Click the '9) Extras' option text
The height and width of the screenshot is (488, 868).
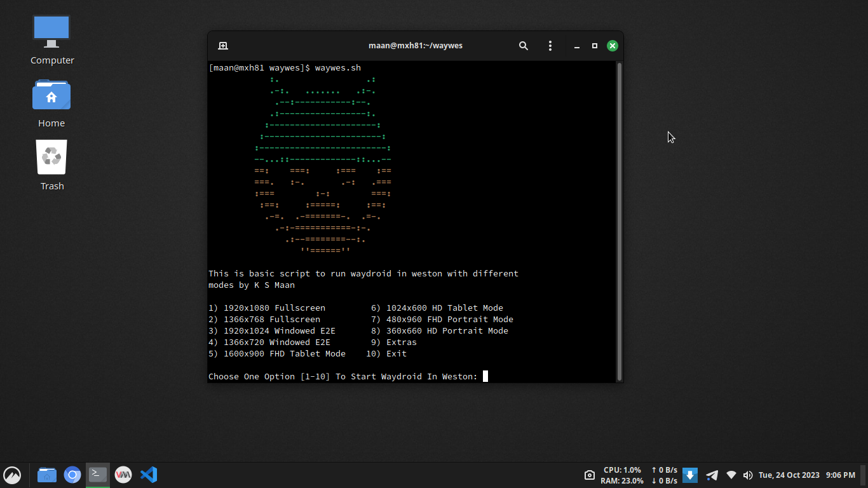394,342
